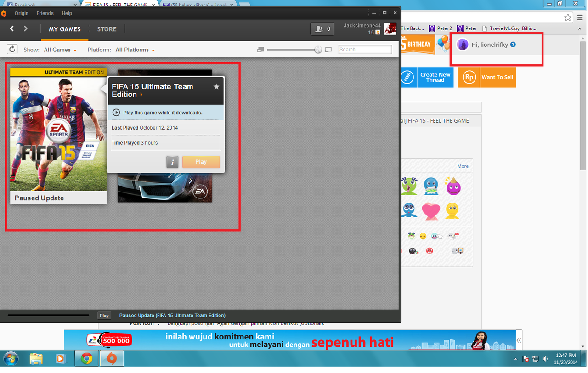Click the update progress bar at bottom

[x=48, y=316]
